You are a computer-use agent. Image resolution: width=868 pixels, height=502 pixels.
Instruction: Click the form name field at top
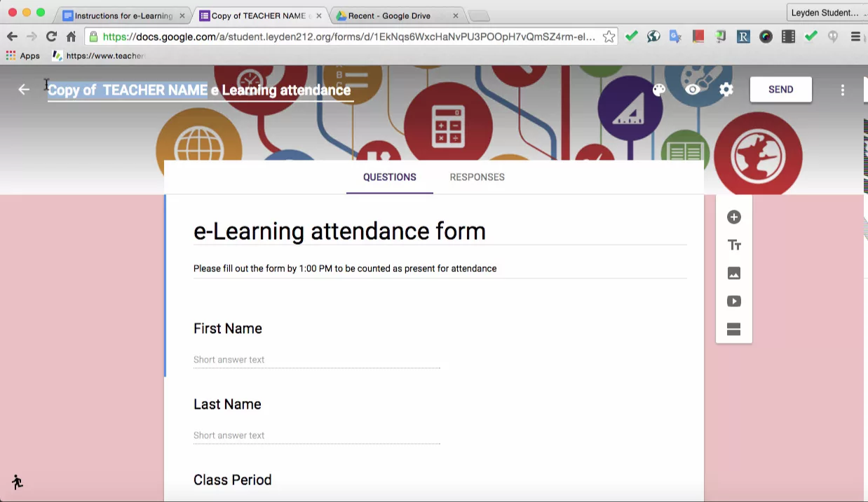[x=200, y=90]
